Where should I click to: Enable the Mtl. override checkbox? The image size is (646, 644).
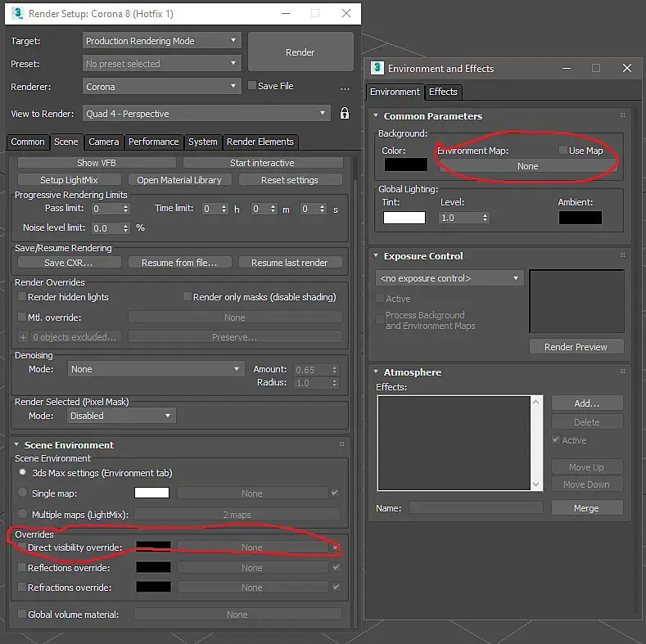pyautogui.click(x=22, y=317)
